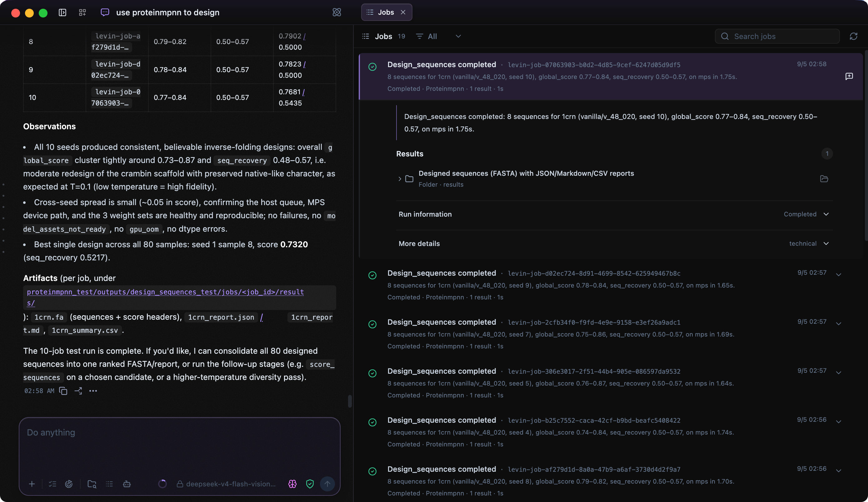
Task: Click the branch/share icon below message
Action: 78,391
